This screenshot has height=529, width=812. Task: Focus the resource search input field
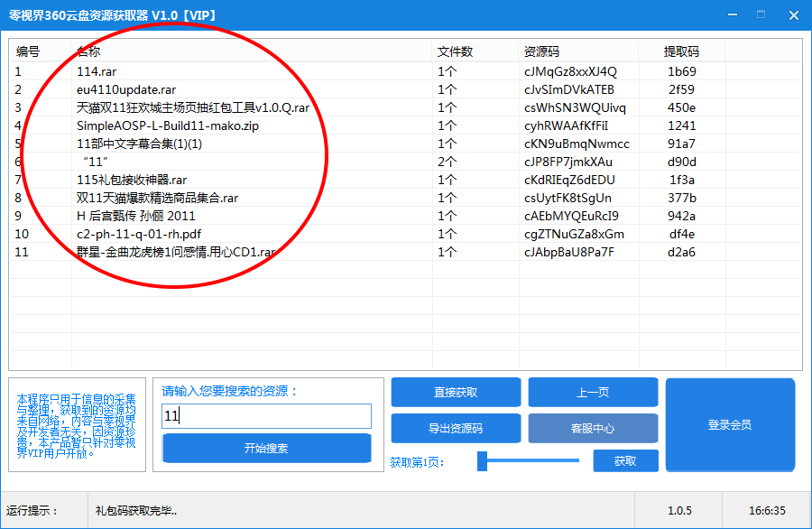[266, 416]
